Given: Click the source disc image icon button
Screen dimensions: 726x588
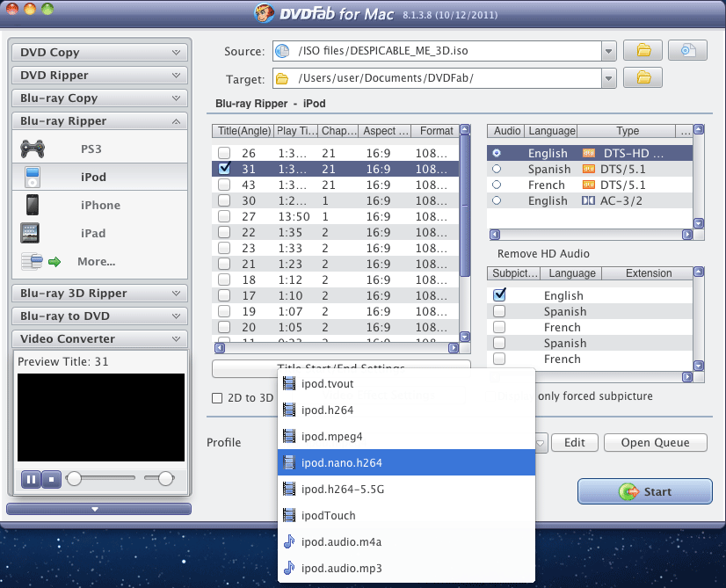Looking at the screenshot, I should tap(687, 50).
